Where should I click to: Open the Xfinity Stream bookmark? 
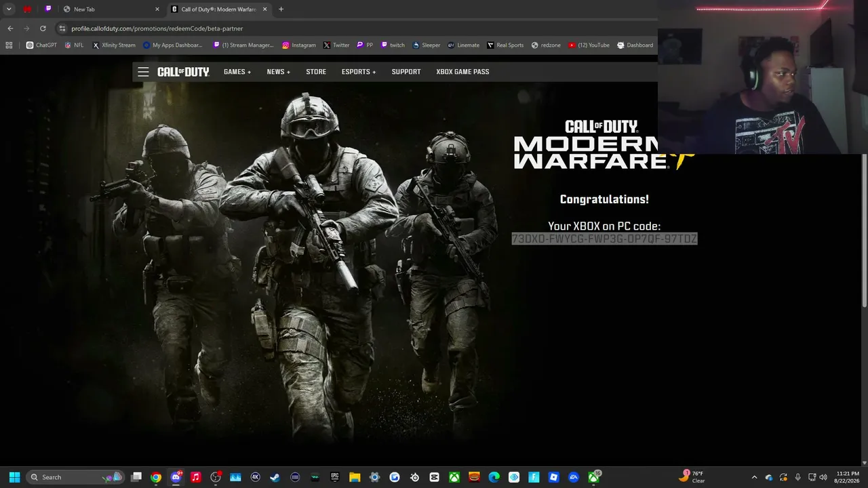click(114, 45)
